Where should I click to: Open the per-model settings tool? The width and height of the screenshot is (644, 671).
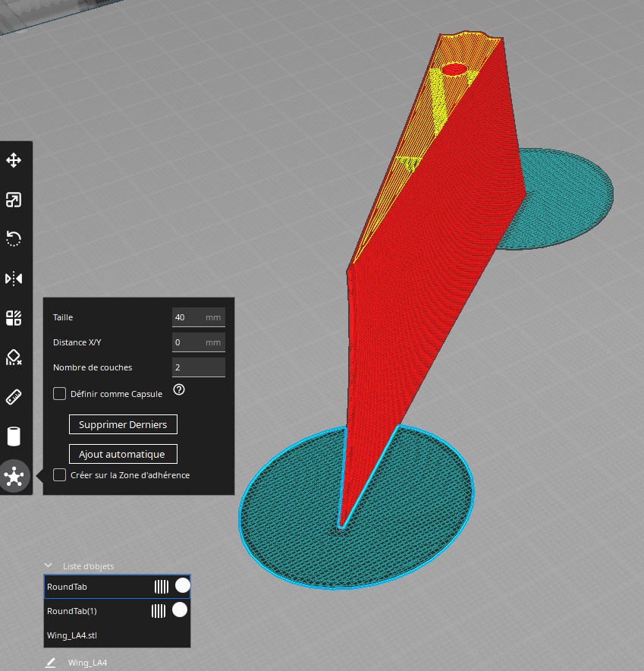pos(14,318)
